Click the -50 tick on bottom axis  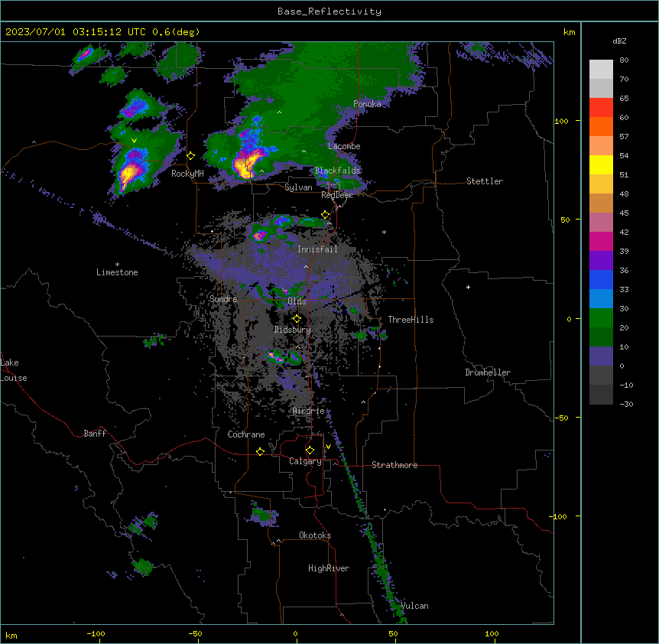tap(195, 633)
